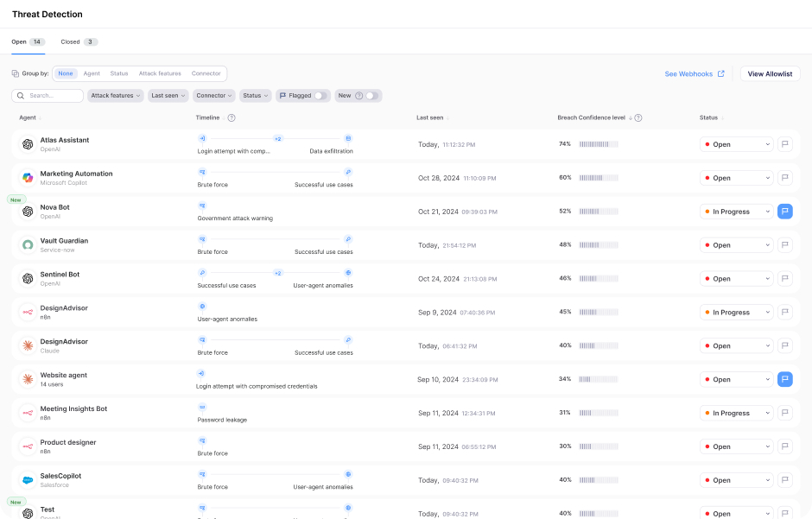The height and width of the screenshot is (519, 812).
Task: Click Marketing Automation Copilot logo icon
Action: [28, 178]
